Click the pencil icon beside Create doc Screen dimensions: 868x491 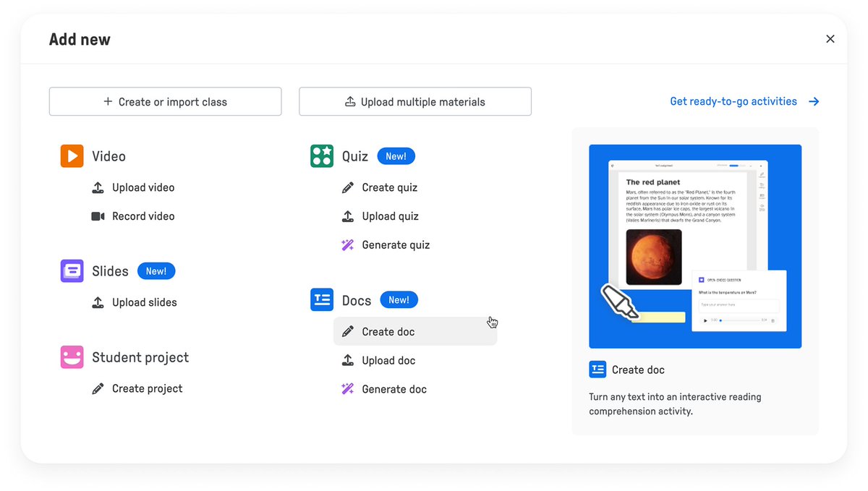tap(348, 331)
